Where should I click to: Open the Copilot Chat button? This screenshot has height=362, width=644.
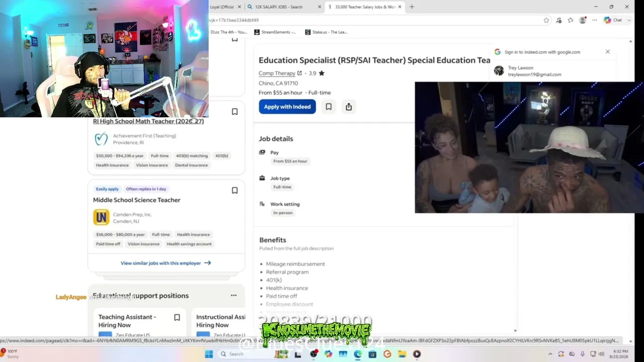pyautogui.click(x=613, y=20)
